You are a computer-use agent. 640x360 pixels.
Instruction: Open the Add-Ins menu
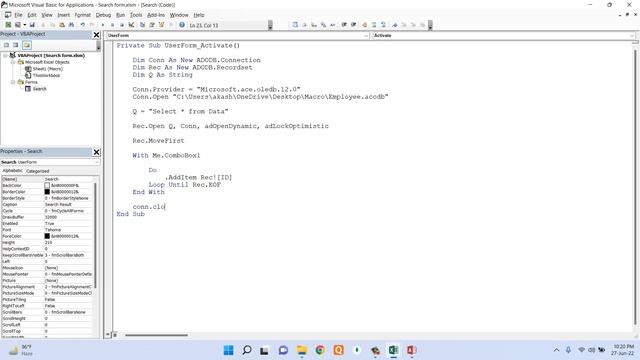point(156,15)
